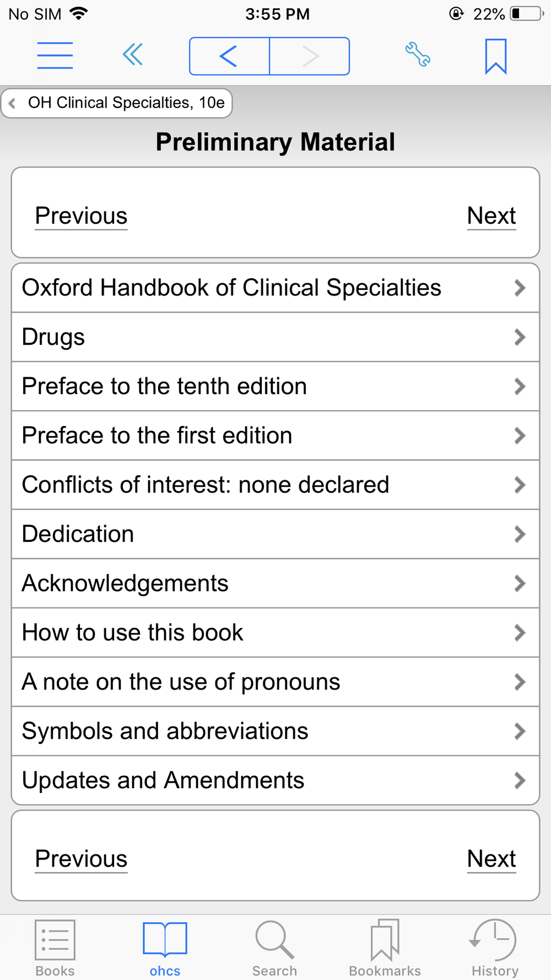
Task: Open the wrench tools icon
Action: [x=418, y=55]
